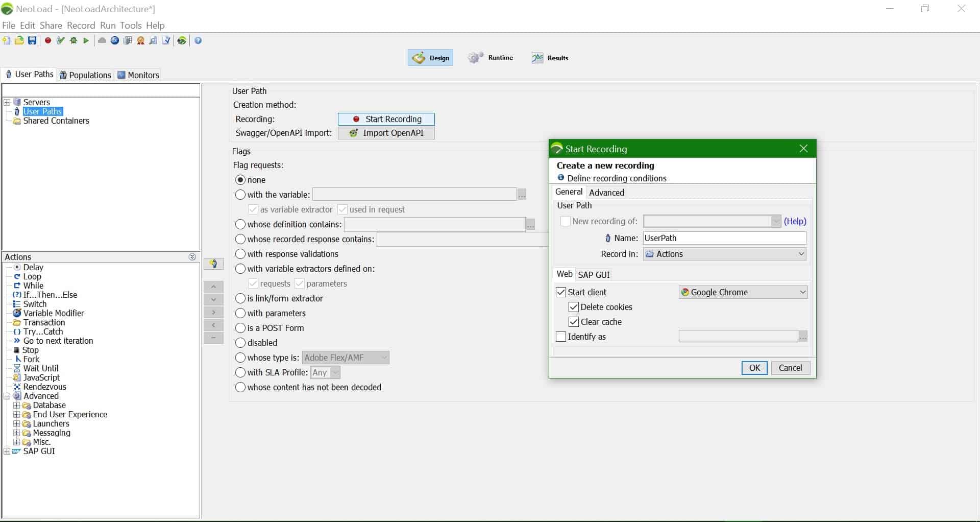Switch to the SAP GUI tab
The height and width of the screenshot is (522, 980).
pyautogui.click(x=594, y=275)
